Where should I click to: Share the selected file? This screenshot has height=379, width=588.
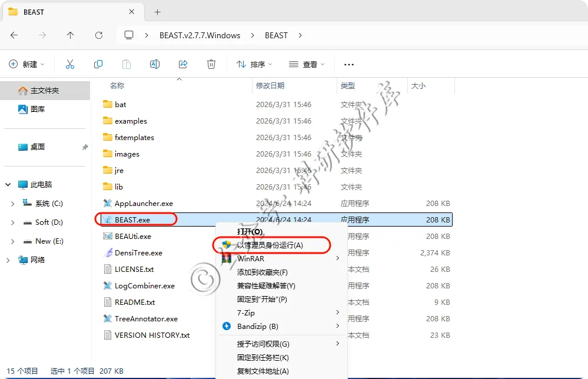coord(183,64)
